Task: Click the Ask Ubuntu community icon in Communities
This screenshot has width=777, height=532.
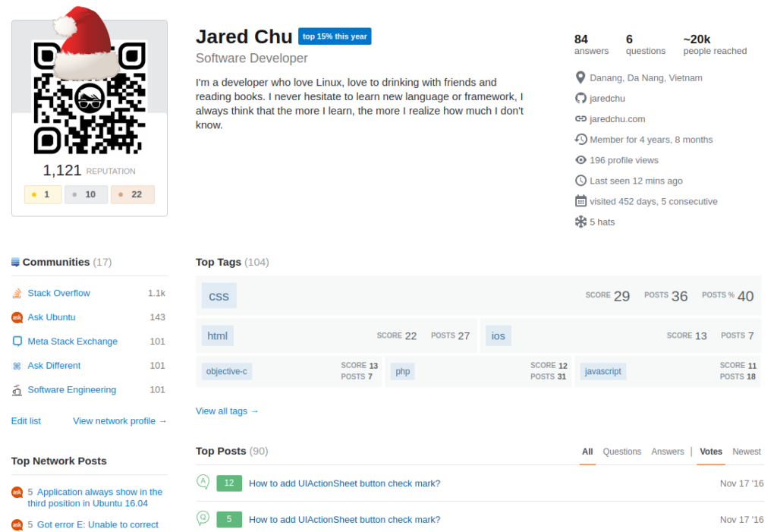Action: (17, 317)
